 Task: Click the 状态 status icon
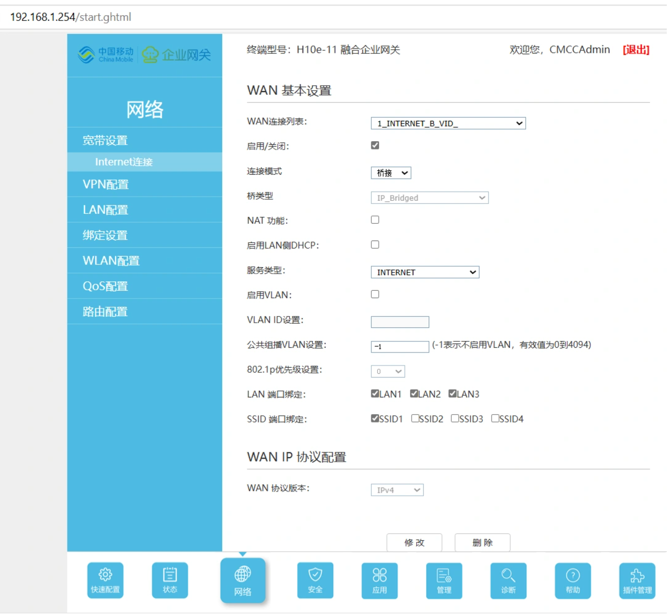170,580
